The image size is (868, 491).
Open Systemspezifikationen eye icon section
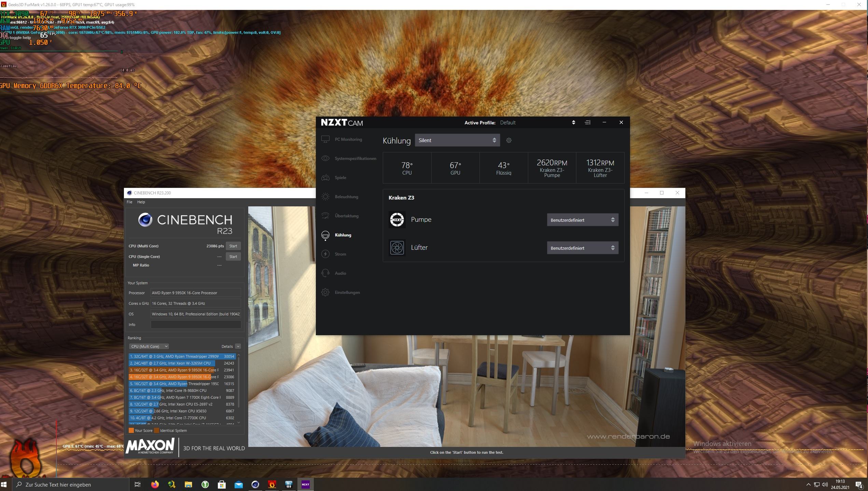pyautogui.click(x=355, y=159)
